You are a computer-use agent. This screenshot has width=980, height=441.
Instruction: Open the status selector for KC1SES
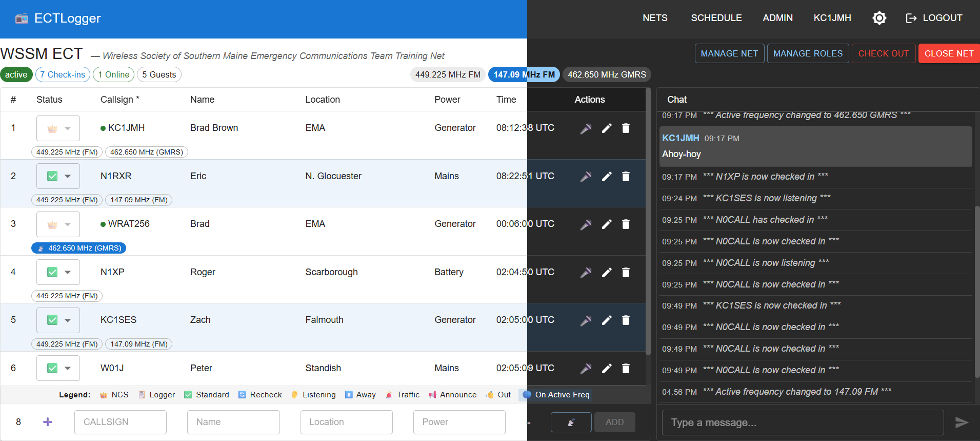tap(58, 320)
